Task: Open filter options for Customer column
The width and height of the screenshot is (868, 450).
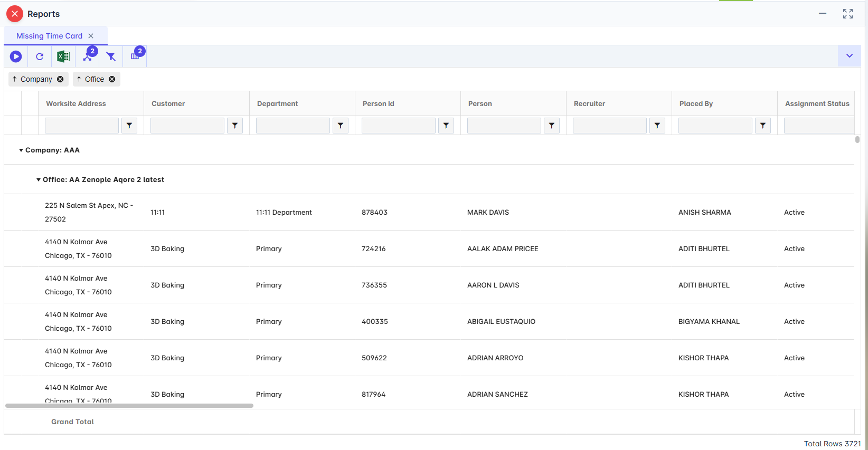Action: [235, 126]
